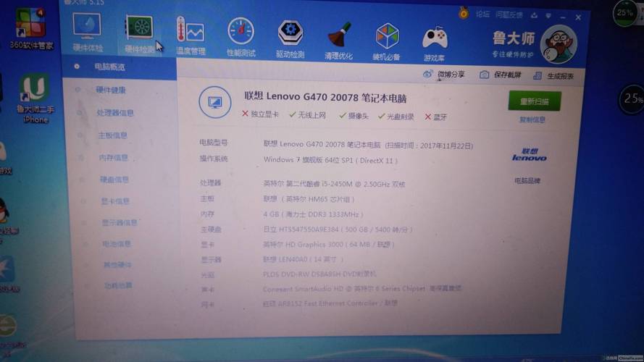Screen dimensions: 644x362
Task: Click the 25% floating widget near the top-right corner
Action: (624, 13)
